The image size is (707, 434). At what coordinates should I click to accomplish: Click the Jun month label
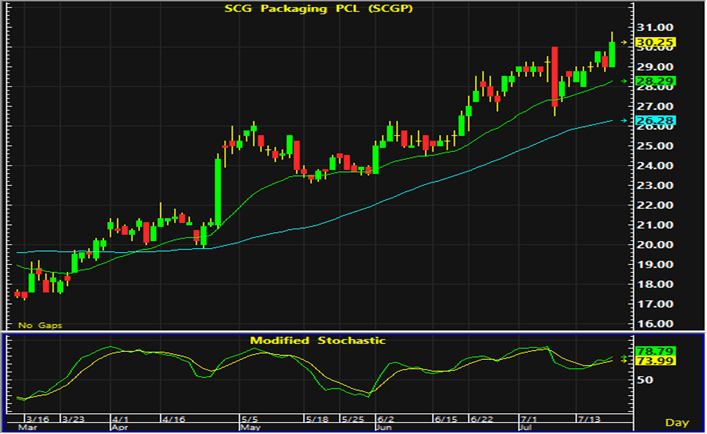coord(384,427)
